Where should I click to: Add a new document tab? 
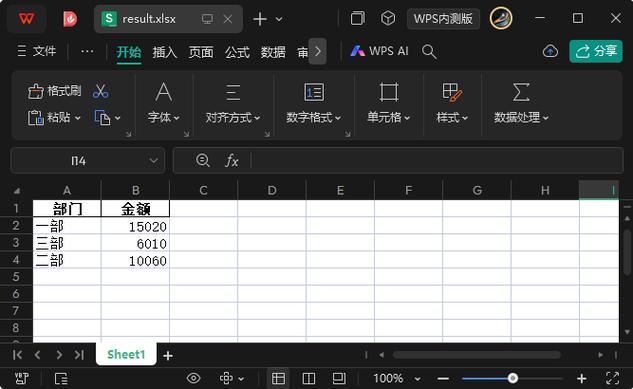[x=260, y=19]
